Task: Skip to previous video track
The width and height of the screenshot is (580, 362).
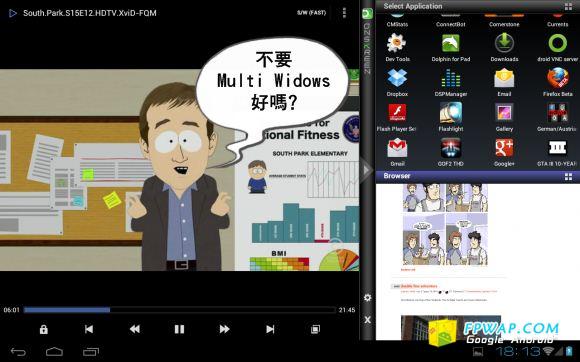Action: tap(89, 329)
